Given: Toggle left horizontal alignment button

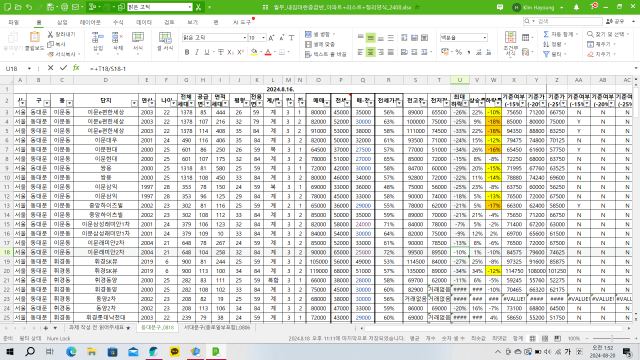Looking at the screenshot, I should (x=360, y=52).
